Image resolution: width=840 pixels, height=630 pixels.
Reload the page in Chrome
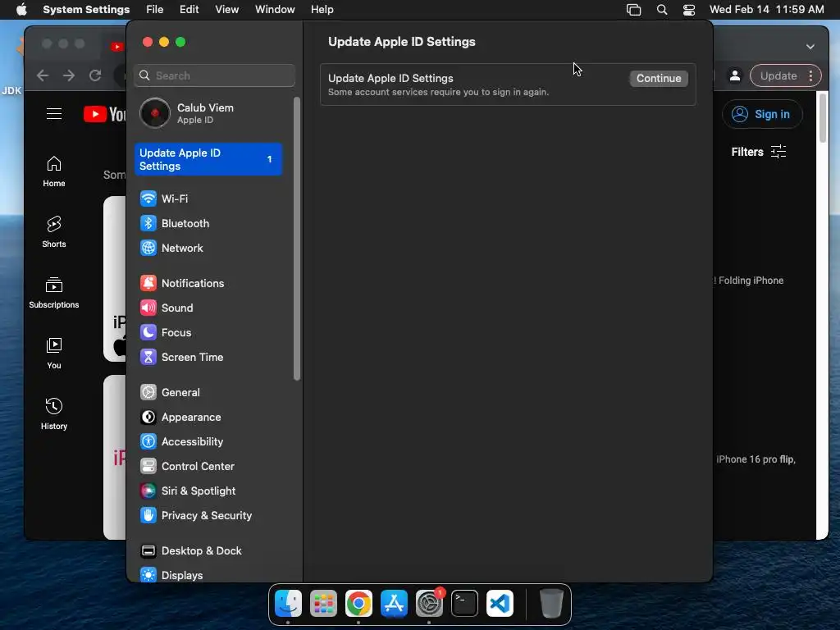pyautogui.click(x=95, y=75)
